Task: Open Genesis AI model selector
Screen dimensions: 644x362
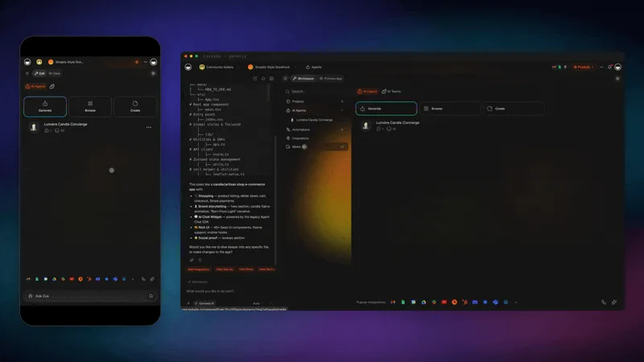Action: coord(204,303)
